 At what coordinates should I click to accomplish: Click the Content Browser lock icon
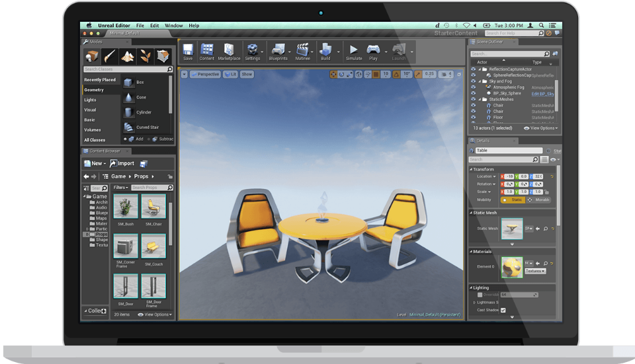170,177
